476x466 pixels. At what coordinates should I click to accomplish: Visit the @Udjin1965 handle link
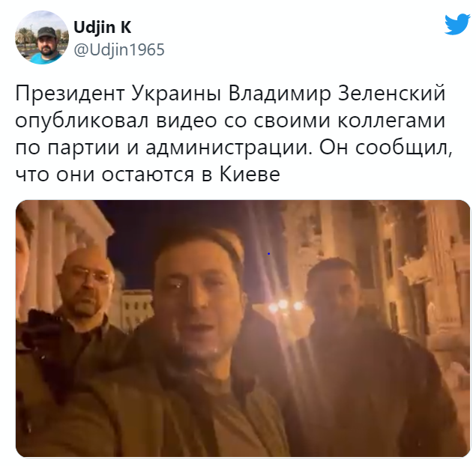119,49
